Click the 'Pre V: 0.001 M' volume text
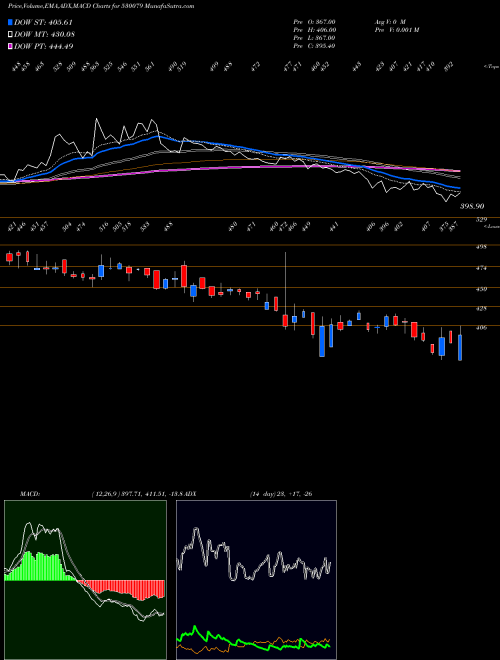The width and height of the screenshot is (500, 660). pos(396,29)
